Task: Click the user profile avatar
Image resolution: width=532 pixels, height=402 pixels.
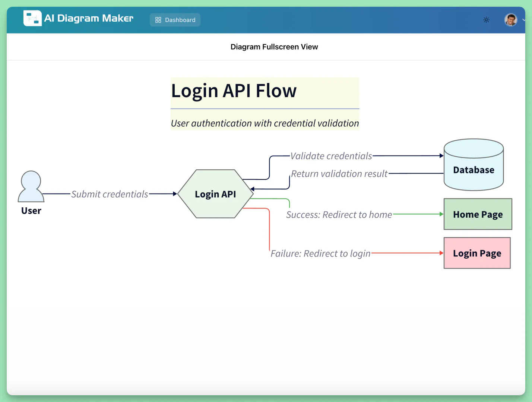Action: (x=510, y=20)
